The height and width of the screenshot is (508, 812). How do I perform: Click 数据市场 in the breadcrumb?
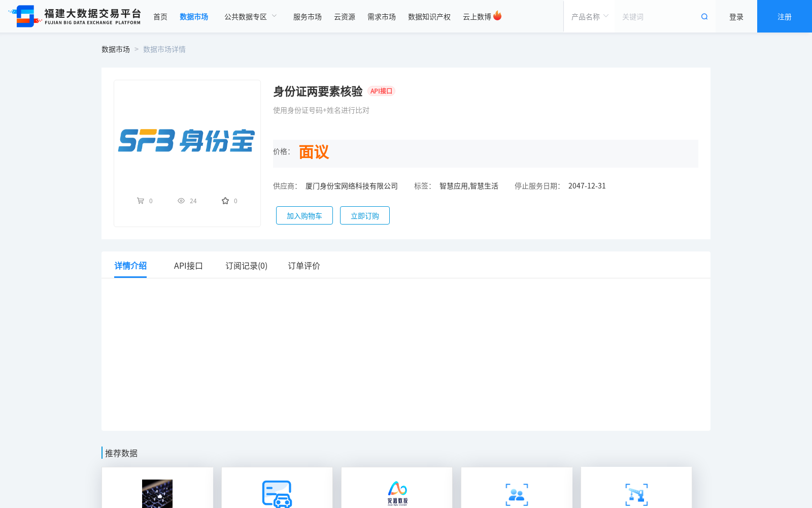tap(116, 49)
